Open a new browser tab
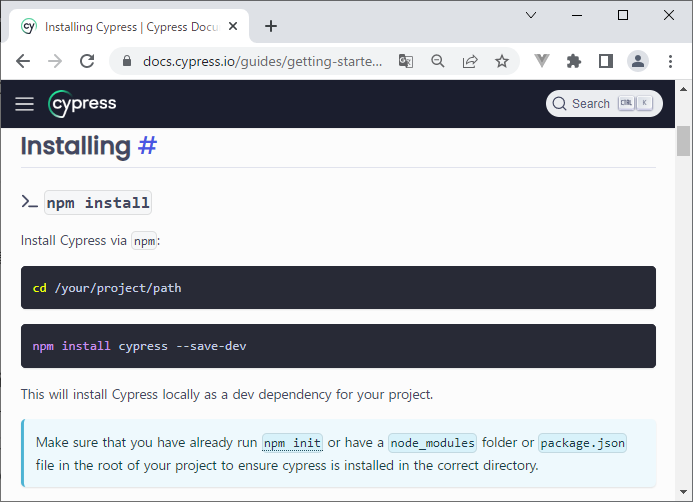The width and height of the screenshot is (693, 502). tap(271, 27)
